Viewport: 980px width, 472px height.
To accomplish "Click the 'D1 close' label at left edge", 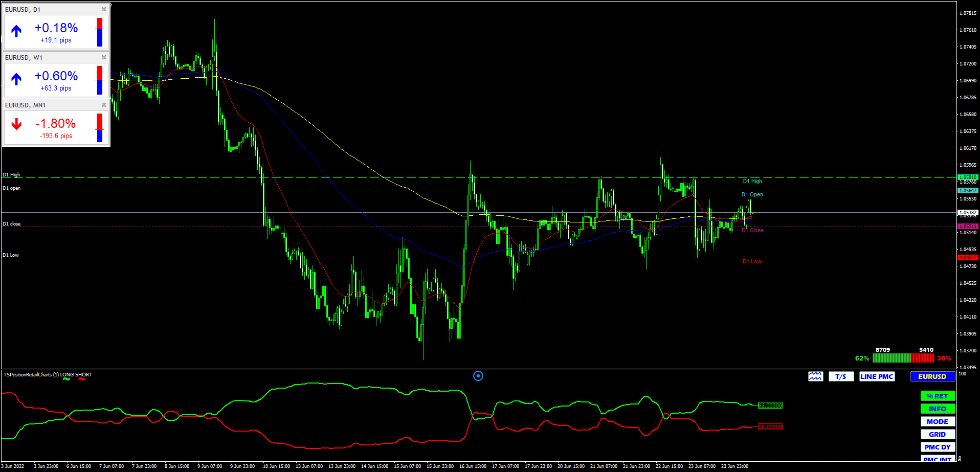I will [11, 224].
